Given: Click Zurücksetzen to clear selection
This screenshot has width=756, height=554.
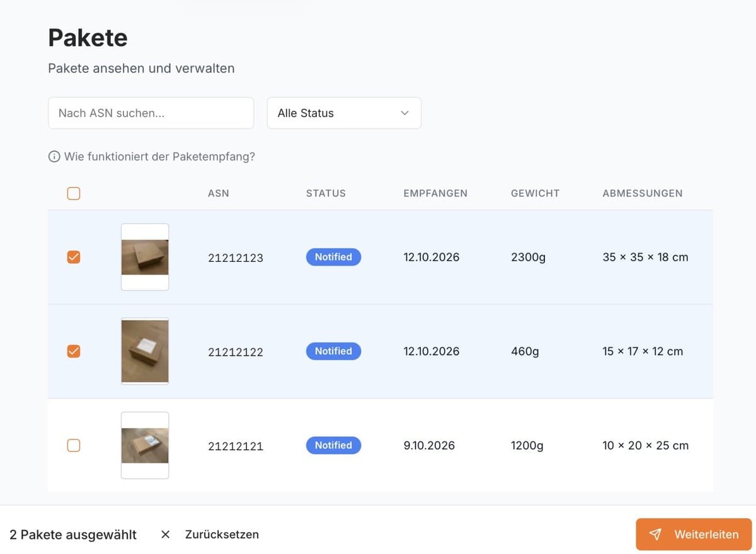Looking at the screenshot, I should 222,534.
